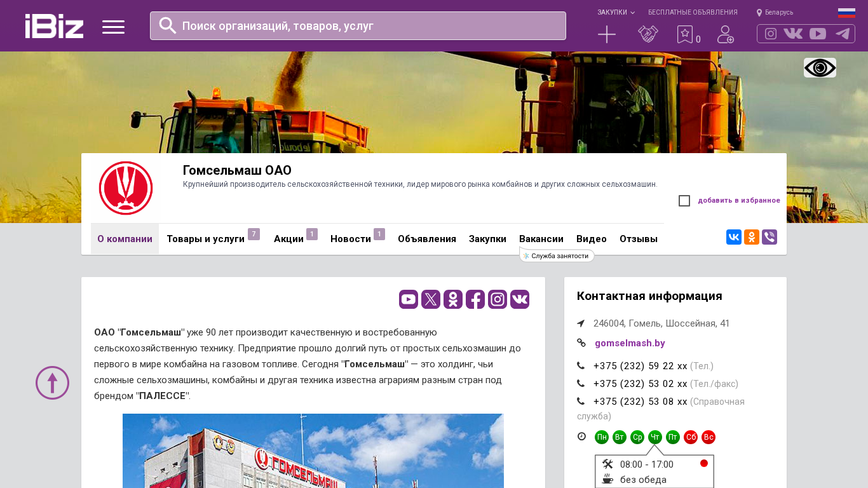Click 'Служба занятости' badge
The image size is (868, 488).
point(557,255)
